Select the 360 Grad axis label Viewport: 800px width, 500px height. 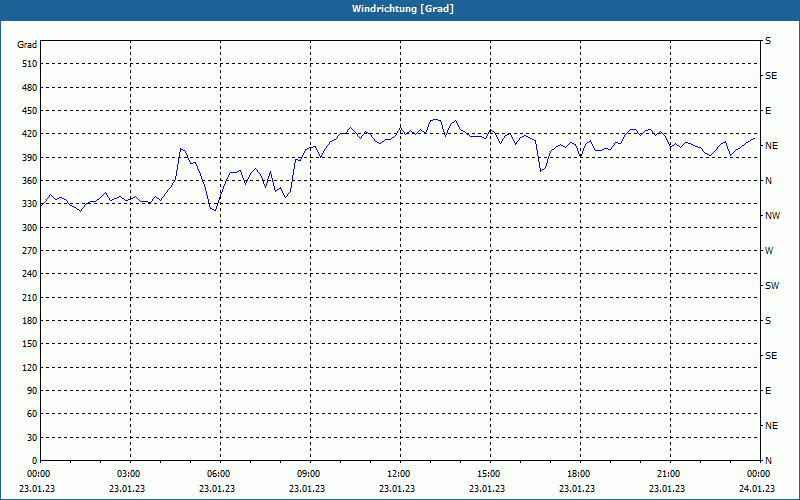(30, 181)
